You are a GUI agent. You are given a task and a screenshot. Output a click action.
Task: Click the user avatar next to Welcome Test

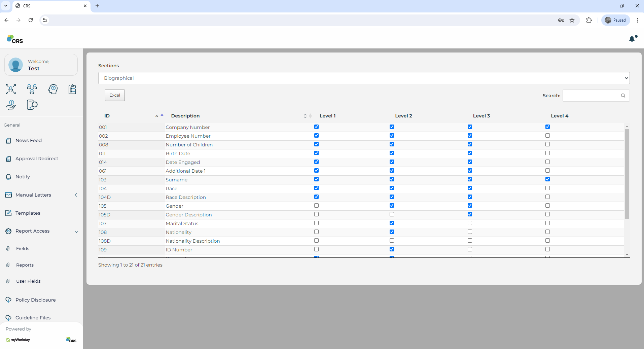(x=16, y=65)
